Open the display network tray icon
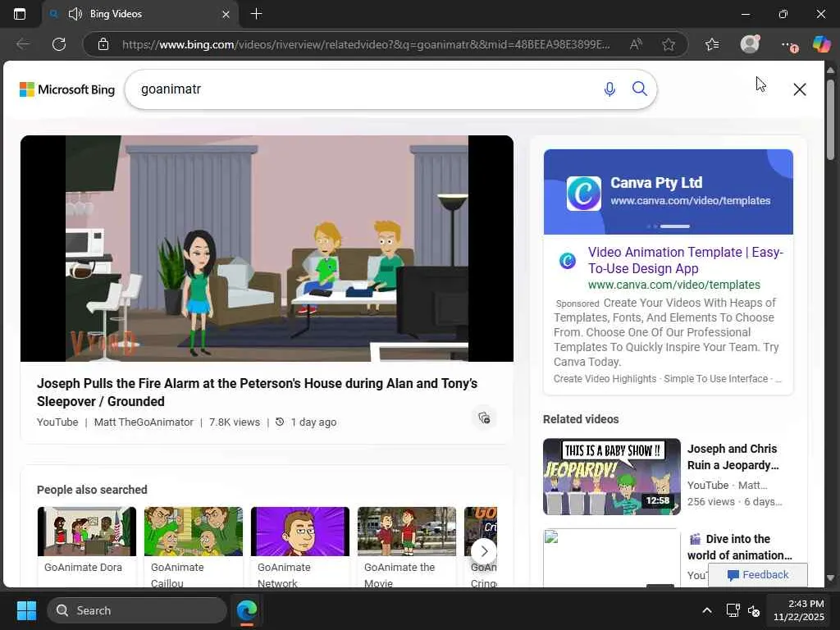840x630 pixels. [733, 610]
